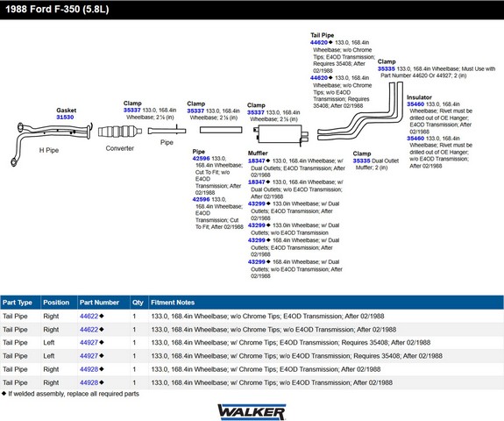
Task: Open Gasket part number 31530
Action: (x=65, y=117)
